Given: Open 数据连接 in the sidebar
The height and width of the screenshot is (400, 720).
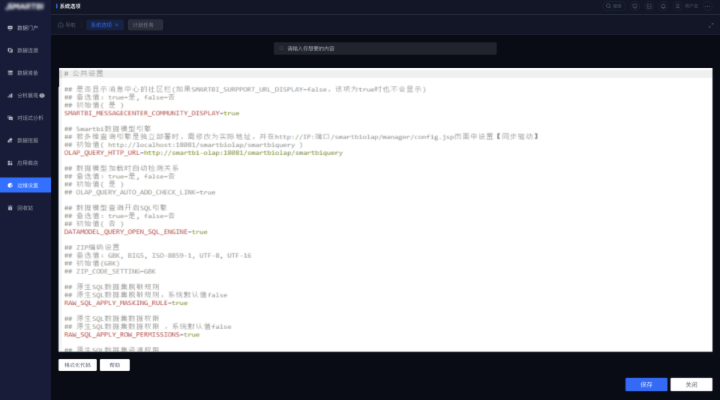Looking at the screenshot, I should (x=27, y=50).
